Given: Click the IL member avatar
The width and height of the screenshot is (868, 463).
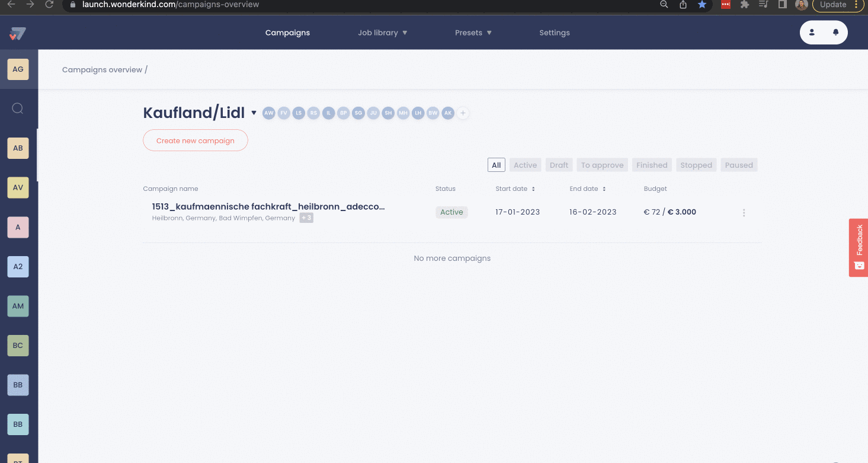Looking at the screenshot, I should point(329,113).
